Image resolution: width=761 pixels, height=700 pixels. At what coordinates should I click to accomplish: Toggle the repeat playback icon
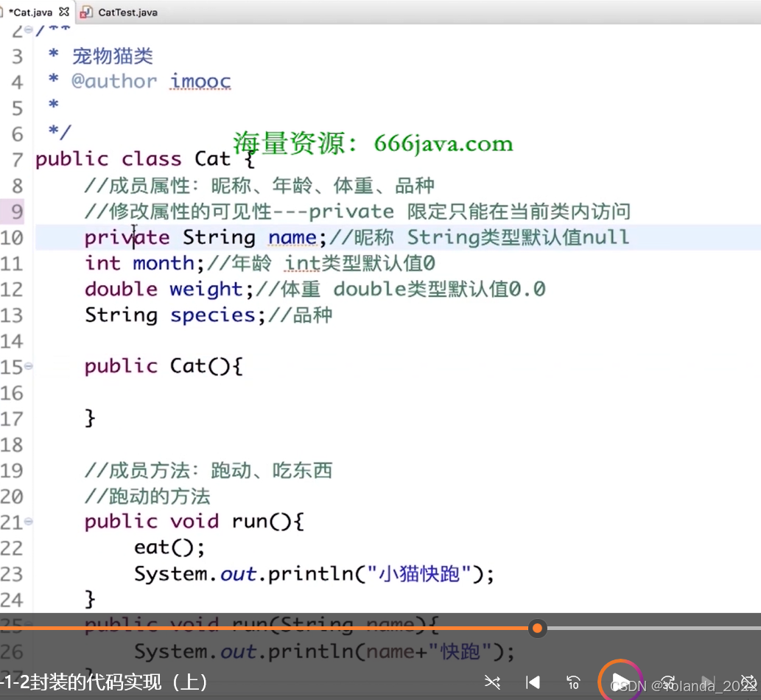(749, 682)
